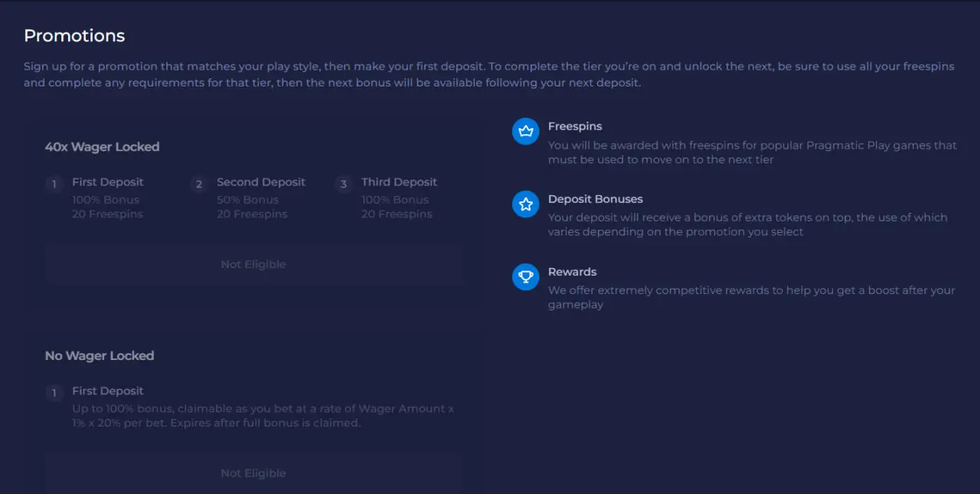
Task: Click the Rewards trophy icon
Action: [525, 276]
